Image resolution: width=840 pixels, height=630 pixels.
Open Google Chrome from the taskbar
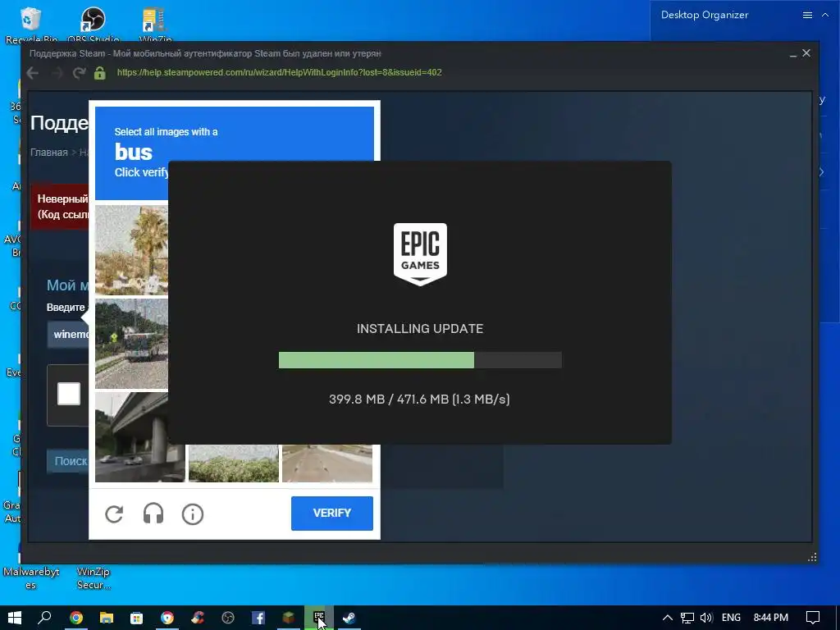coord(76,618)
